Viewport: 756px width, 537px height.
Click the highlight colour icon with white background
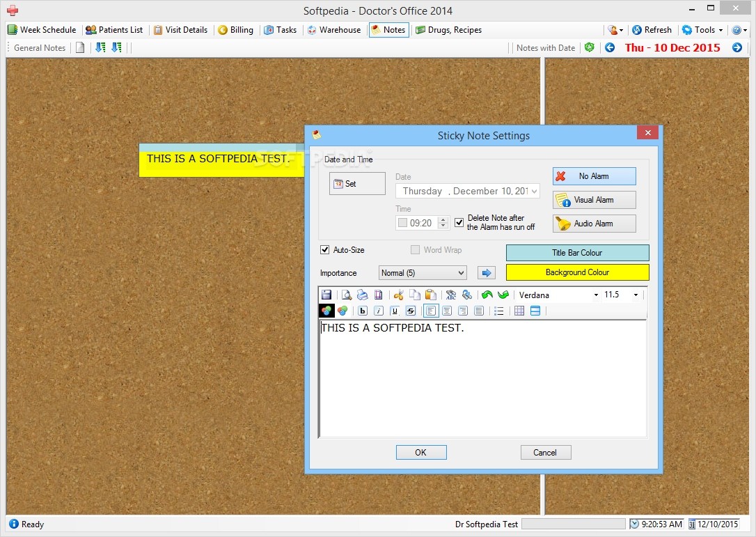click(x=342, y=311)
